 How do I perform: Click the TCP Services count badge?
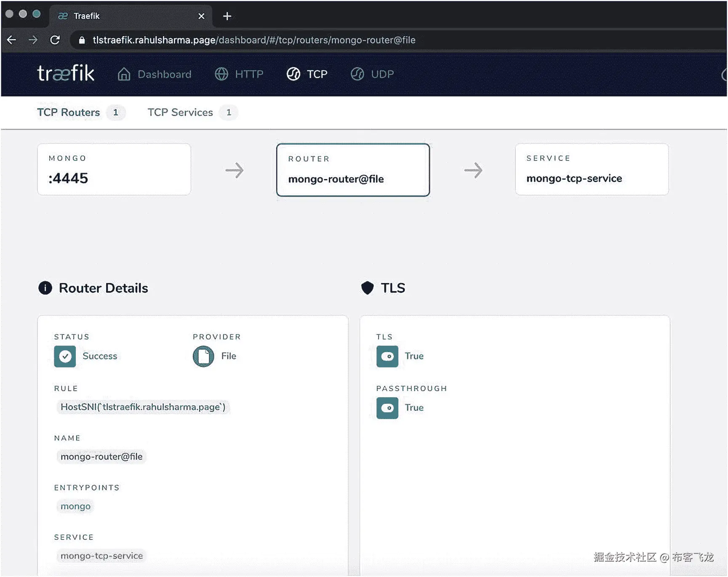(229, 112)
